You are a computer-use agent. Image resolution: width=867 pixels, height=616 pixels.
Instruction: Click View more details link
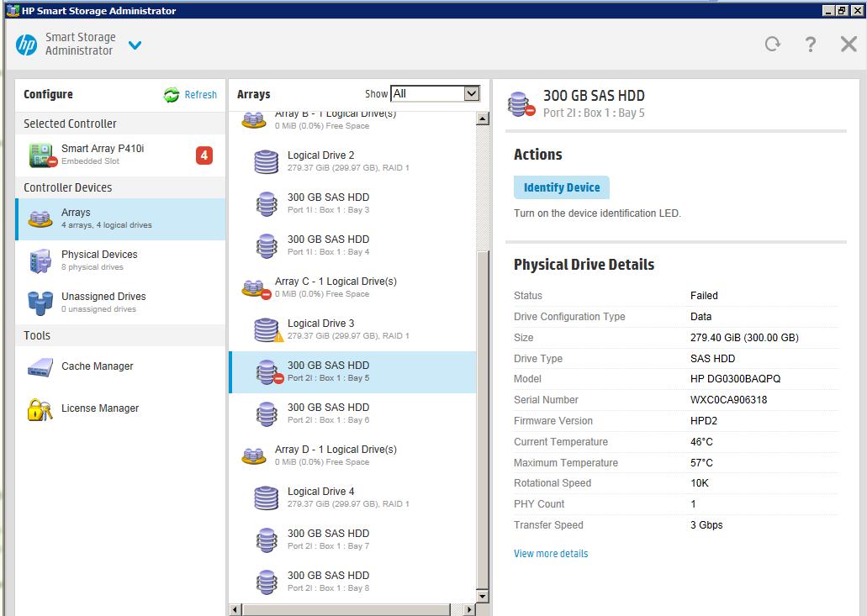551,554
